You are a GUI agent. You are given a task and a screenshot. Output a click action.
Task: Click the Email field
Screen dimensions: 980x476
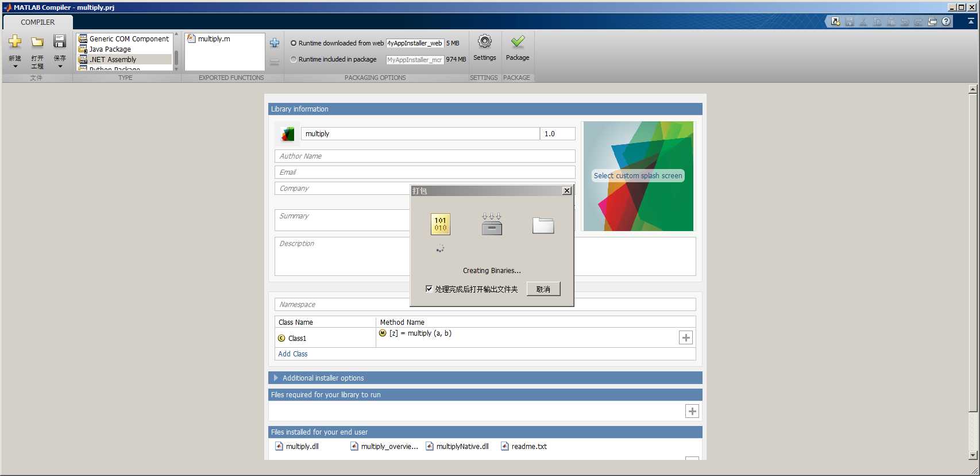(x=425, y=172)
